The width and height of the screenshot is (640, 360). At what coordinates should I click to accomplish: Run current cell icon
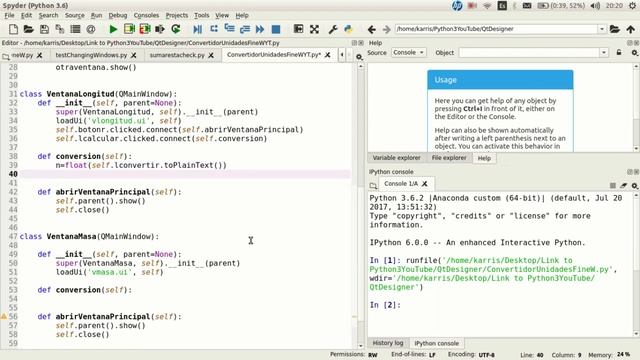(x=129, y=29)
